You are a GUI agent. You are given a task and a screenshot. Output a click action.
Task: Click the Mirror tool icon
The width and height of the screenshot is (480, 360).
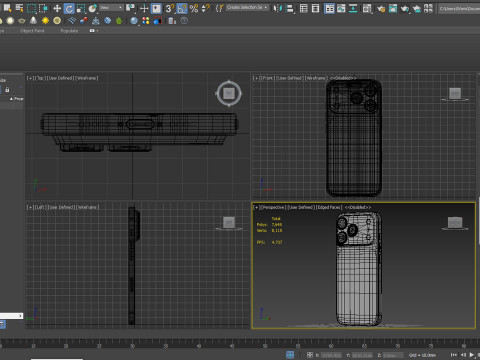point(277,8)
